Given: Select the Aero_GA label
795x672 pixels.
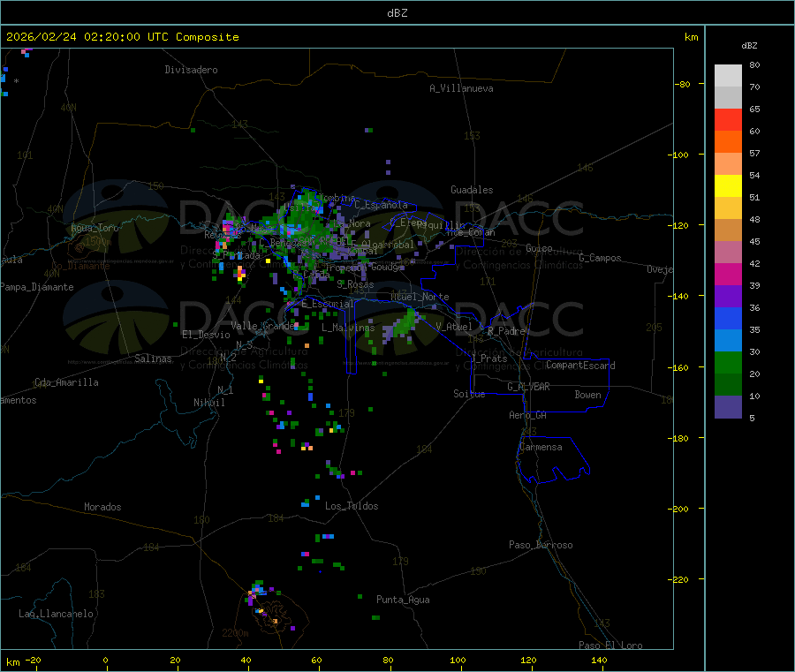Looking at the screenshot, I should tap(527, 415).
